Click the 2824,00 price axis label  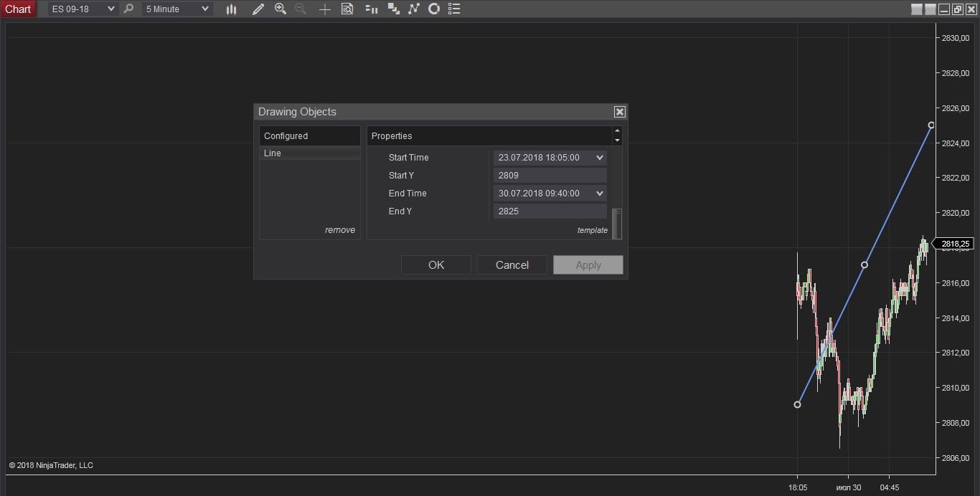[x=956, y=143]
